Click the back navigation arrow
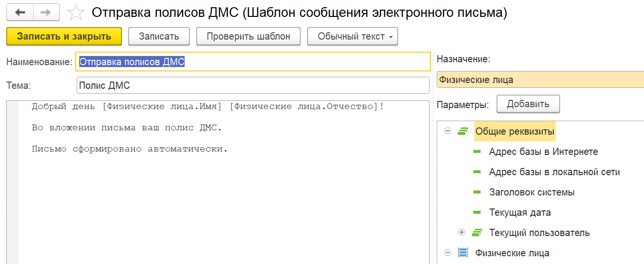This screenshot has height=264, width=644. (x=20, y=13)
